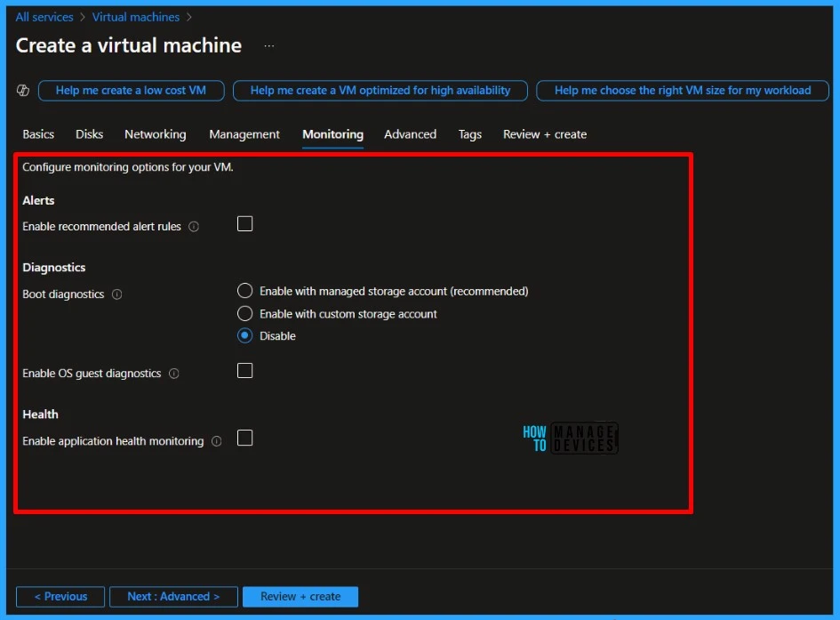Open the ellipsis menu next to page title

click(269, 46)
